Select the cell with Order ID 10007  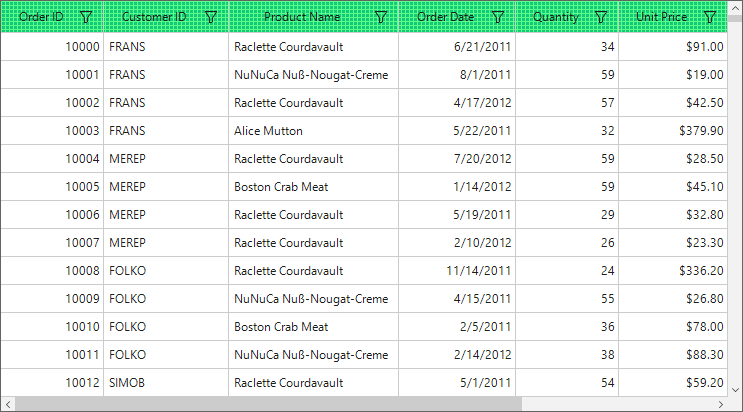[52, 242]
